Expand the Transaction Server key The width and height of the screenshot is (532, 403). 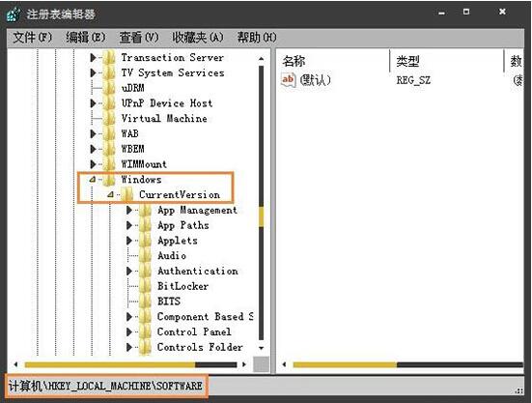point(93,58)
